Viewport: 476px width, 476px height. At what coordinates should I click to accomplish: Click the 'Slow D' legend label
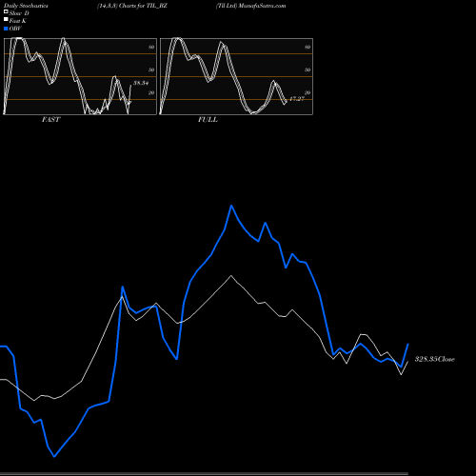(19, 13)
